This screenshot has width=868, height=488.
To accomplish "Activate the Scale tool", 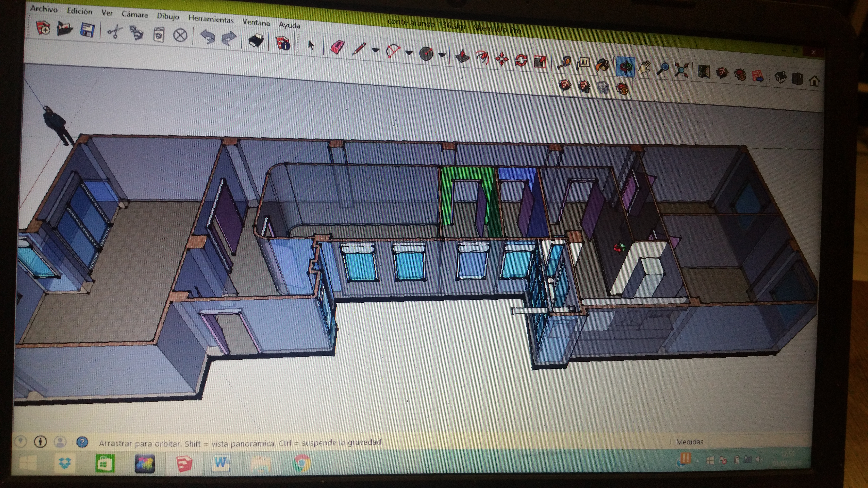I will click(x=540, y=62).
